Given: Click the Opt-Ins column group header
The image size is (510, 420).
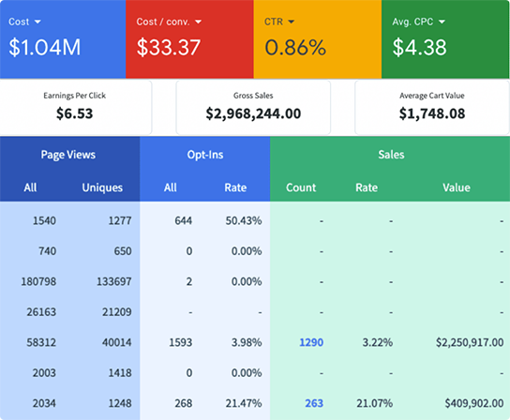Looking at the screenshot, I should tap(205, 155).
